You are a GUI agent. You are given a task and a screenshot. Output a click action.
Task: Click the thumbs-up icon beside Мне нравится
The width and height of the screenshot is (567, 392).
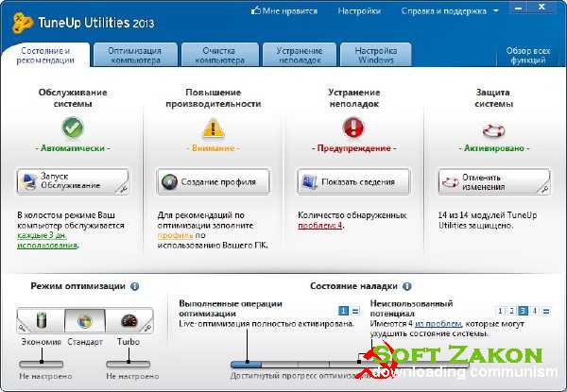(x=256, y=10)
